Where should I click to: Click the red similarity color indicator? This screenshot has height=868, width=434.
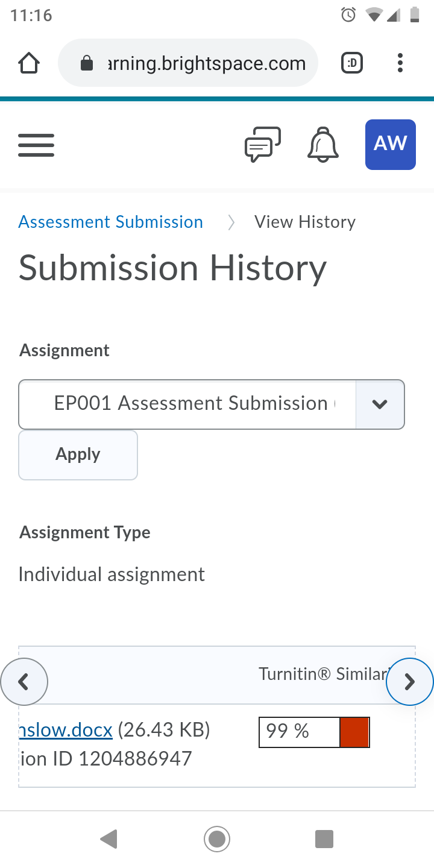tap(354, 732)
